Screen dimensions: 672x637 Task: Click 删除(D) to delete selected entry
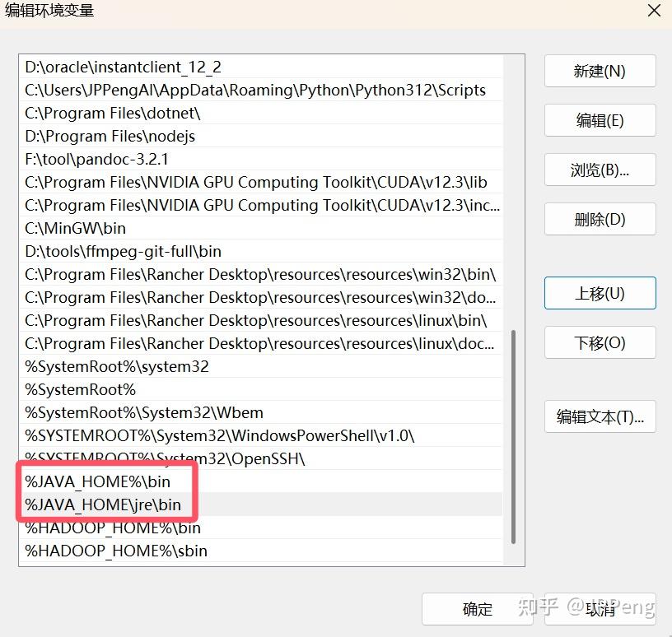pos(600,219)
